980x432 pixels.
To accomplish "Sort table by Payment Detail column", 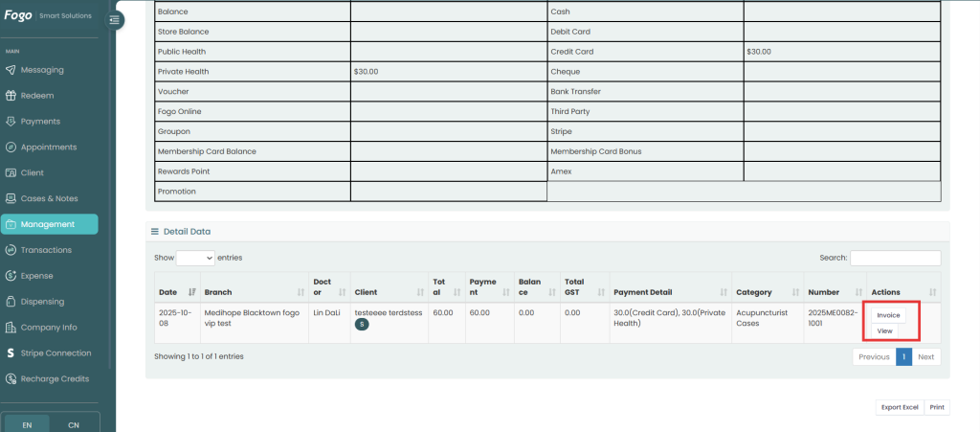I will tap(668, 292).
